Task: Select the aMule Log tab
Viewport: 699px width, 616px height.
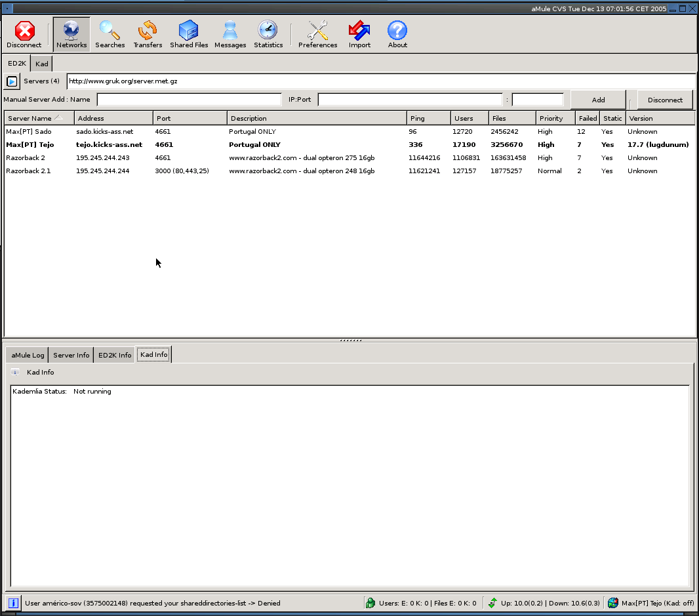Action: pos(28,355)
